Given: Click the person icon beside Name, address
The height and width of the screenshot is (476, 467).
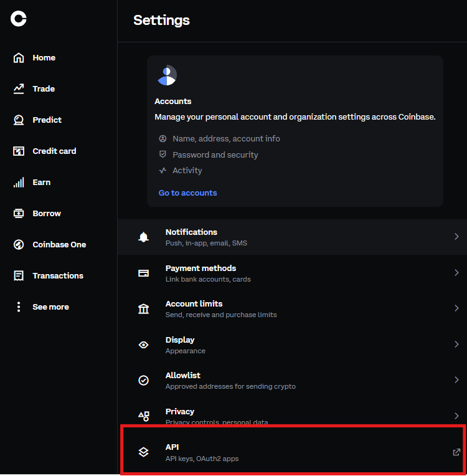Looking at the screenshot, I should coord(163,139).
